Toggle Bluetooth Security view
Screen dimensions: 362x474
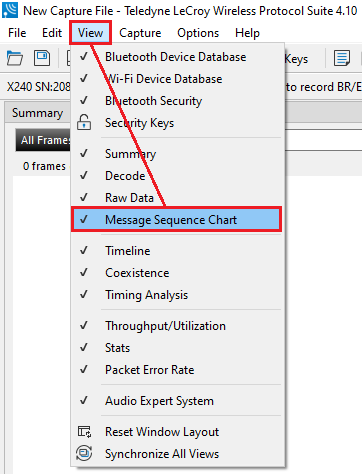click(x=177, y=101)
